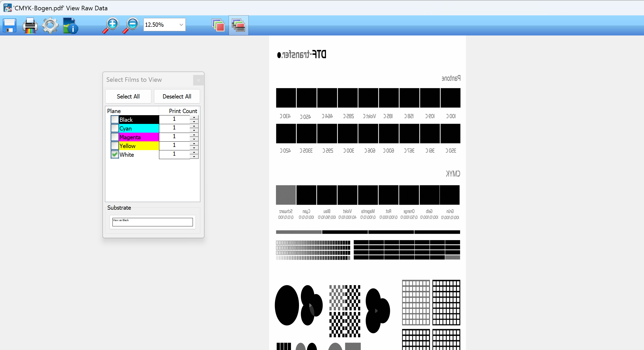Enable the Black plane checkbox
Screen dimensions: 644x350
tap(115, 119)
